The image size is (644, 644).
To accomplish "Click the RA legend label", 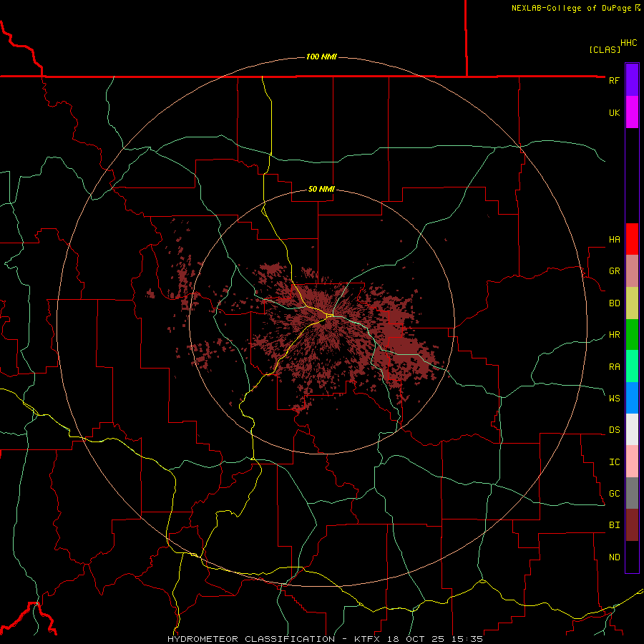I will click(614, 367).
